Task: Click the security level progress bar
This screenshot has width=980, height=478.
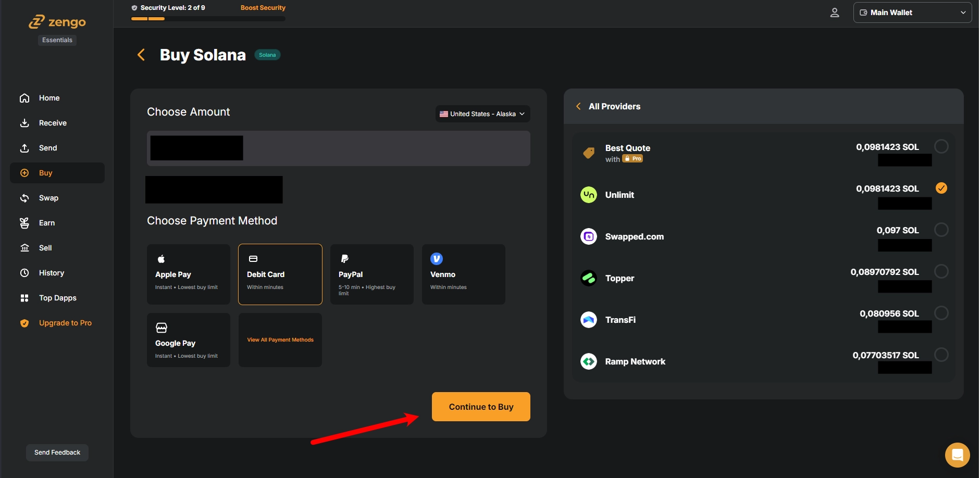Action: pos(208,19)
